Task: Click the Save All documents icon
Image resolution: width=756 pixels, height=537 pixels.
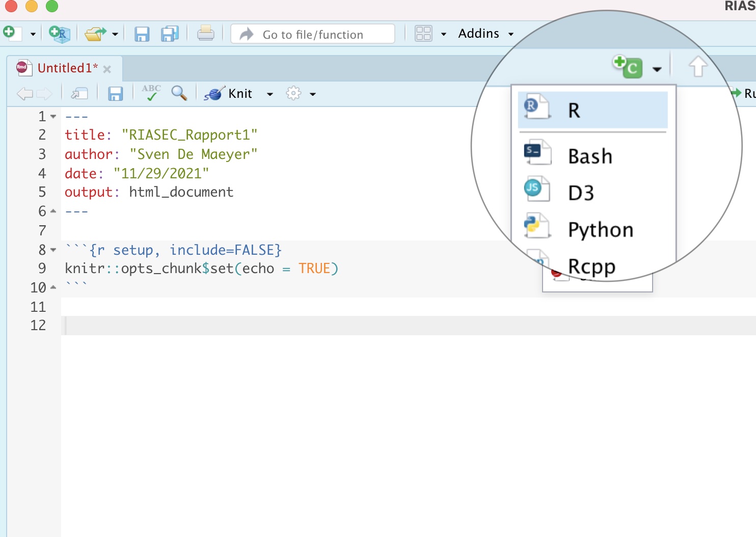Action: (170, 34)
